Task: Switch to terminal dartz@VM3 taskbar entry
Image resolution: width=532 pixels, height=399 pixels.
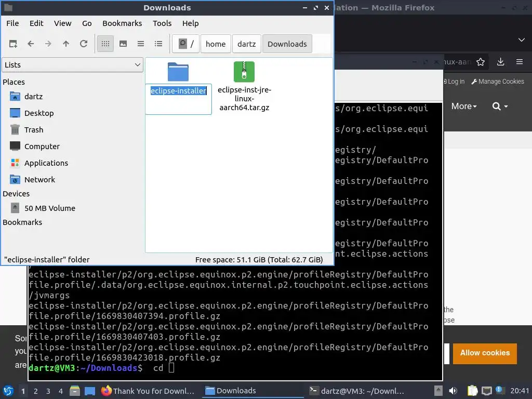Action: (357, 391)
